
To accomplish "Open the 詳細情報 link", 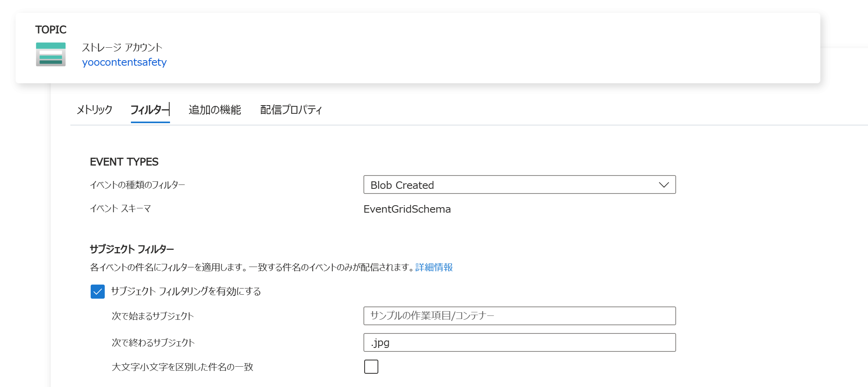I will [434, 267].
